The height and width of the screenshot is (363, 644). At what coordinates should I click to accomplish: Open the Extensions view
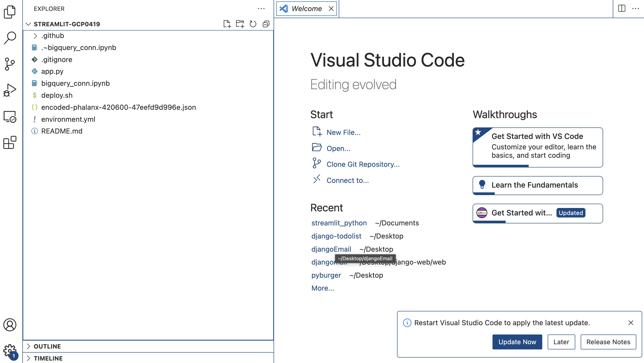pyautogui.click(x=10, y=143)
